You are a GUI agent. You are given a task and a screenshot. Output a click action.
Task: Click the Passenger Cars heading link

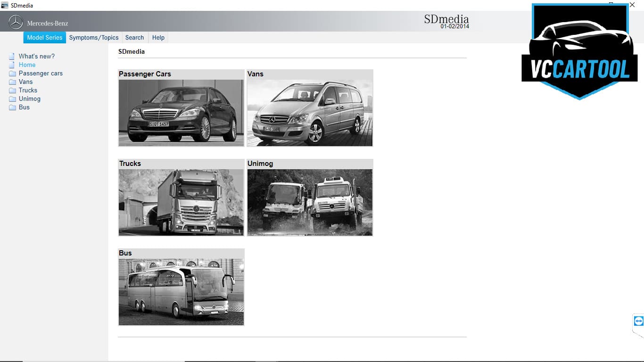(145, 74)
